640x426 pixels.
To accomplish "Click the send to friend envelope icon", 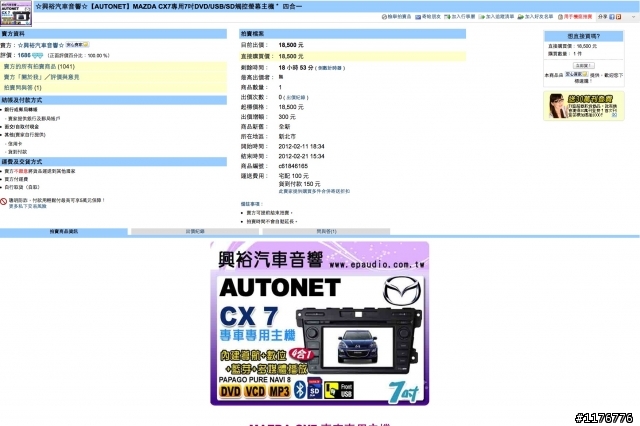I will pyautogui.click(x=418, y=17).
